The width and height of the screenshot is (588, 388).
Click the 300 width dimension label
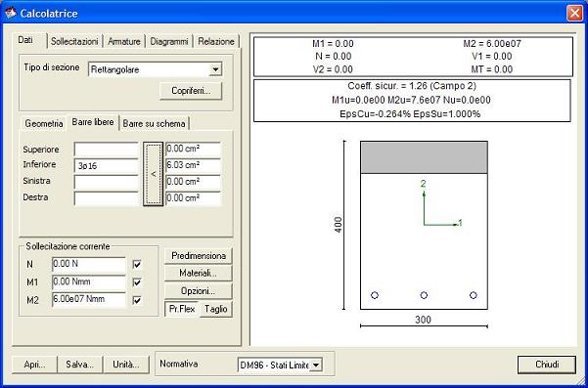tap(423, 320)
